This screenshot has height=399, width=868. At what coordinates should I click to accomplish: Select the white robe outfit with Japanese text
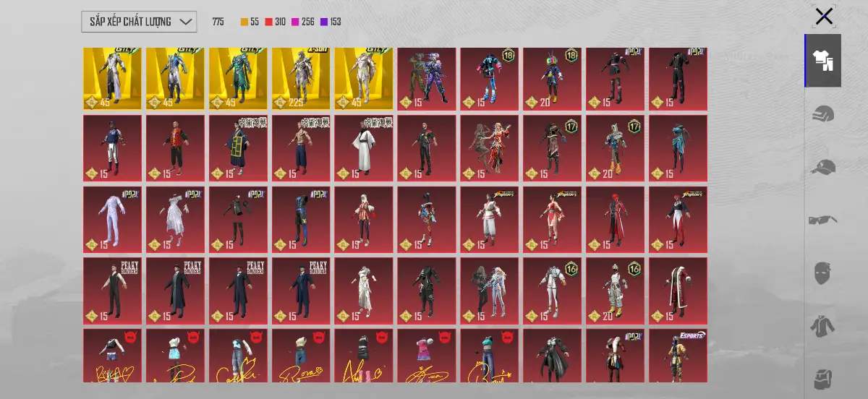click(x=364, y=148)
